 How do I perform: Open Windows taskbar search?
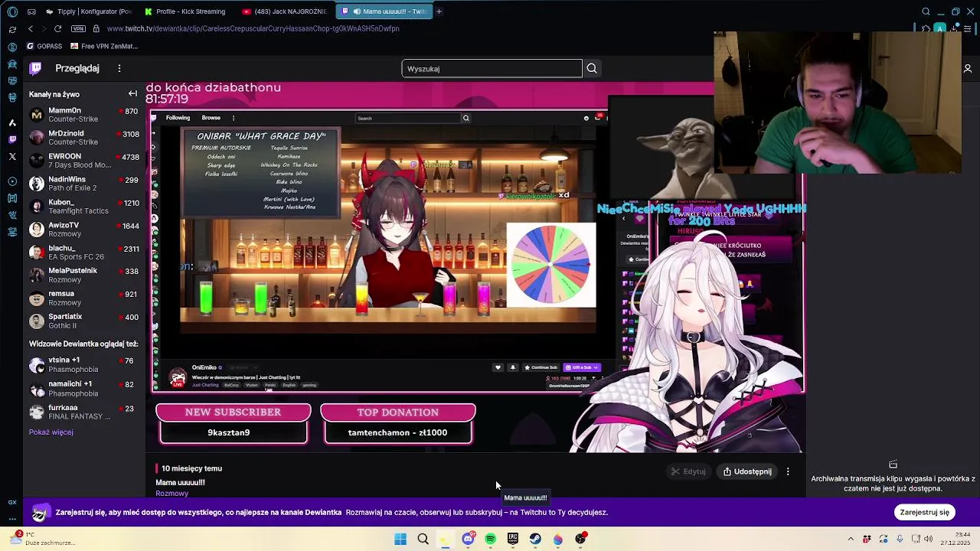pyautogui.click(x=423, y=539)
